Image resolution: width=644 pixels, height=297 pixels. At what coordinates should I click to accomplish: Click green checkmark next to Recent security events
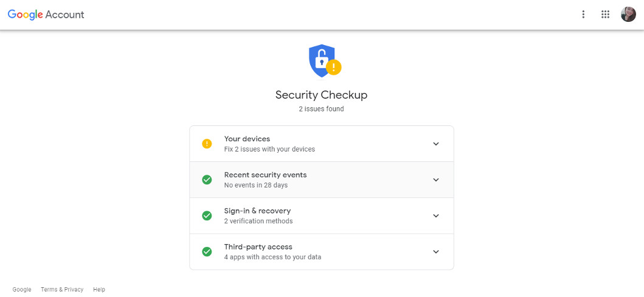pyautogui.click(x=207, y=180)
